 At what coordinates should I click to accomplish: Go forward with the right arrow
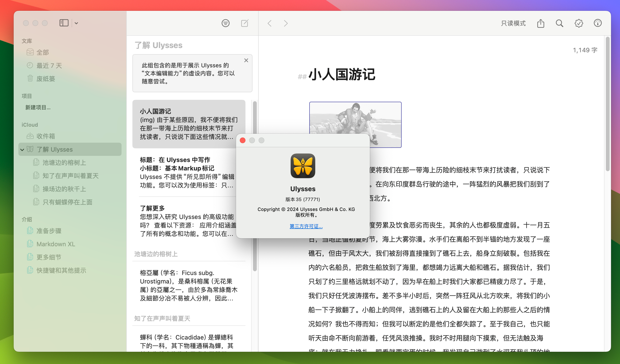tap(286, 23)
